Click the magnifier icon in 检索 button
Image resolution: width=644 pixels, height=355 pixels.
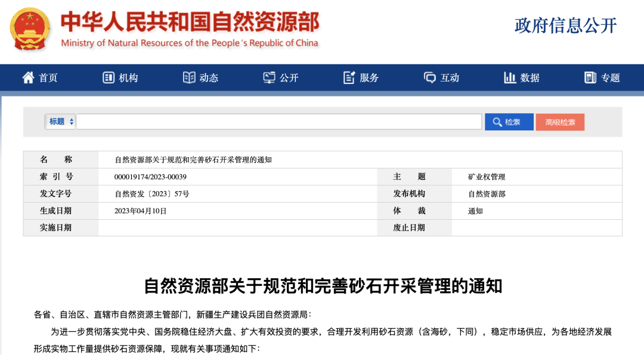(497, 122)
